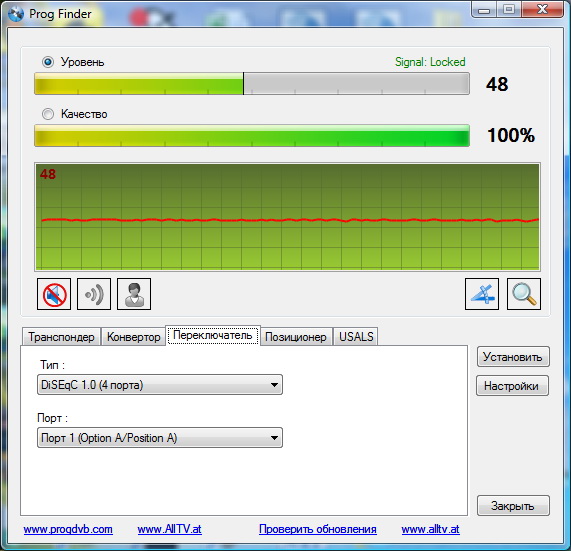Switch to the Транспондер tab
The height and width of the screenshot is (551, 571).
pyautogui.click(x=61, y=337)
